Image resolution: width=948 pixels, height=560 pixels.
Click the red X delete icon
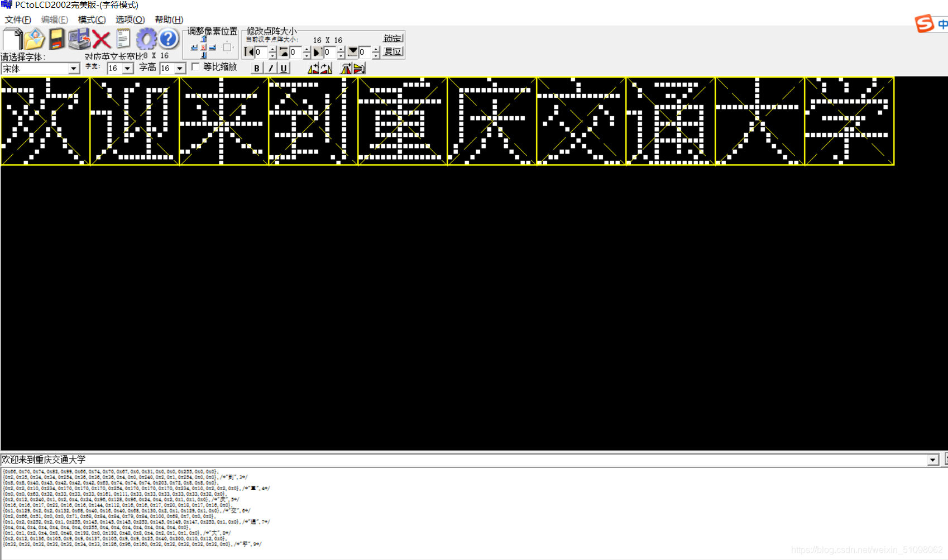[101, 40]
